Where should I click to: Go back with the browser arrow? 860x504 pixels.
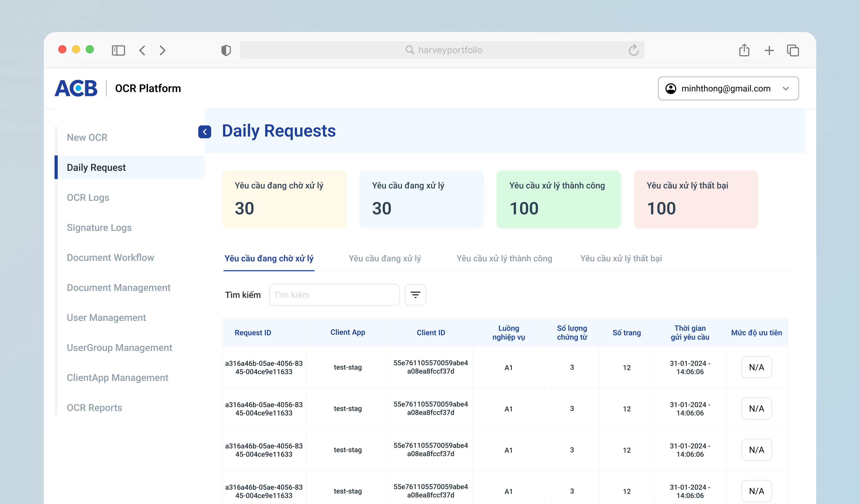pos(142,50)
